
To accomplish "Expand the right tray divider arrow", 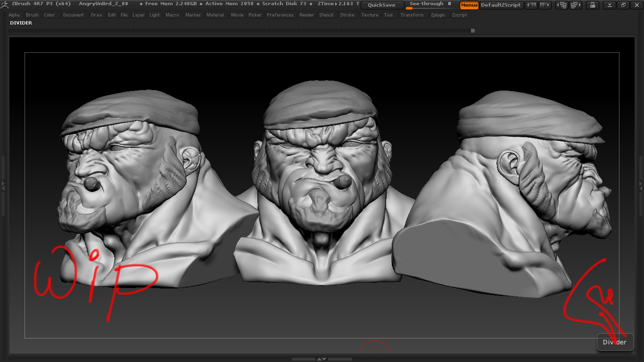I will coord(641,185).
